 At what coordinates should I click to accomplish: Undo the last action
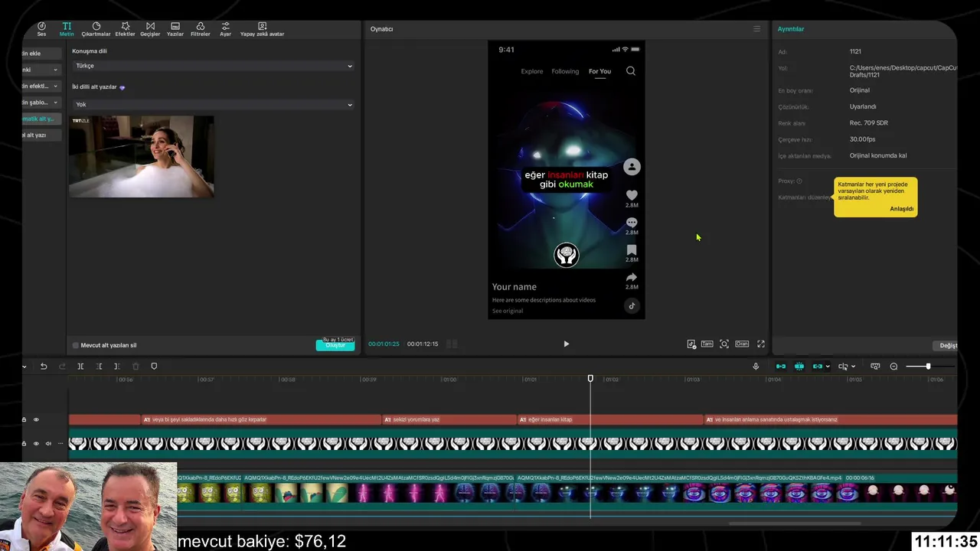(44, 367)
